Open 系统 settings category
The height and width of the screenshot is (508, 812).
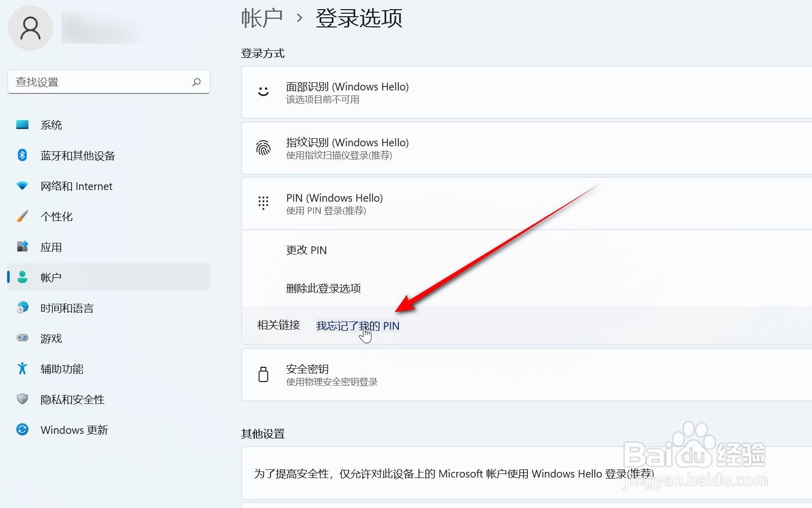pos(109,125)
